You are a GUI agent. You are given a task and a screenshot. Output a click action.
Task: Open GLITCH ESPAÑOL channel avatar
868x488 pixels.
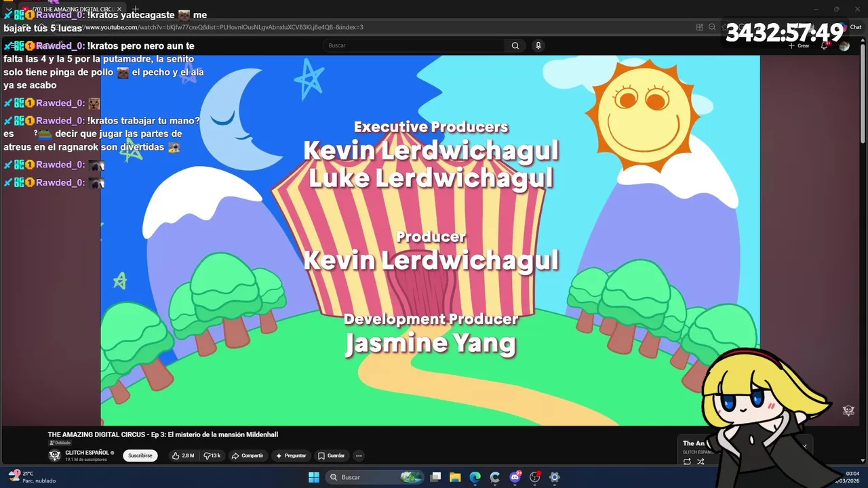coord(54,455)
